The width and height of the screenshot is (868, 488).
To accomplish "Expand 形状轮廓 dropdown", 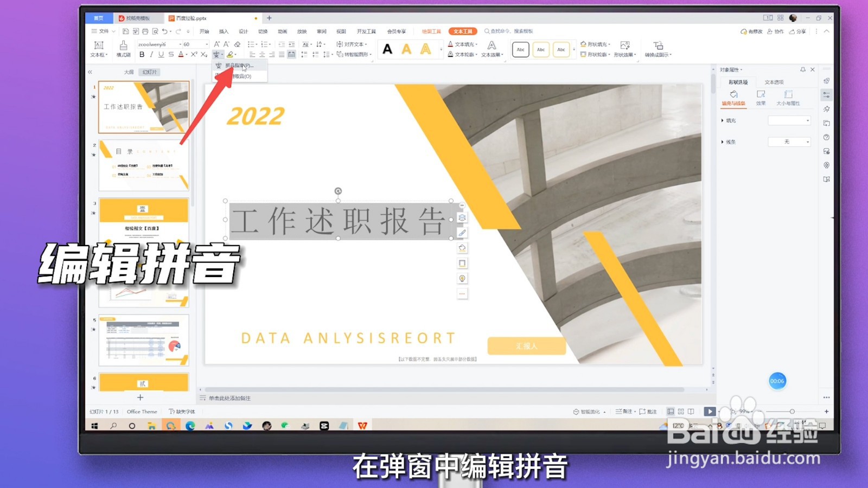I will (x=610, y=55).
